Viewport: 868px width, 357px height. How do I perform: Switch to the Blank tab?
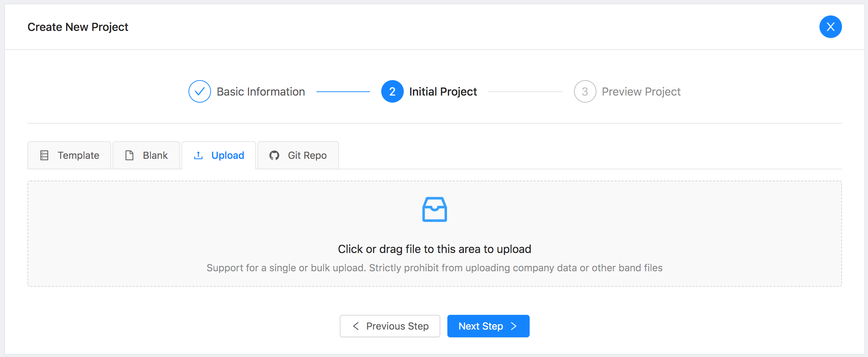click(146, 155)
